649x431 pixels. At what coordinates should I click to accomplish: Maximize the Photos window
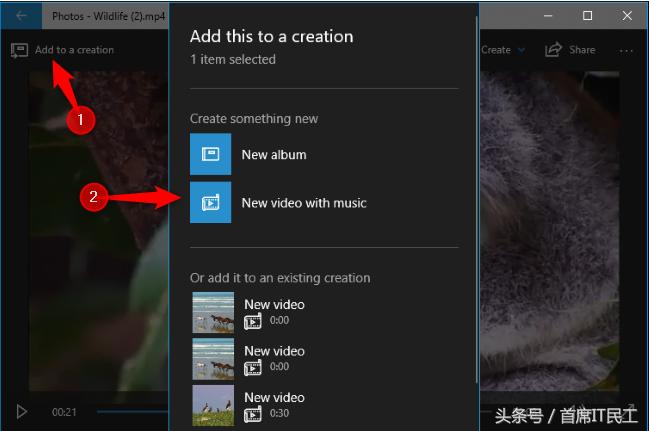pos(587,16)
